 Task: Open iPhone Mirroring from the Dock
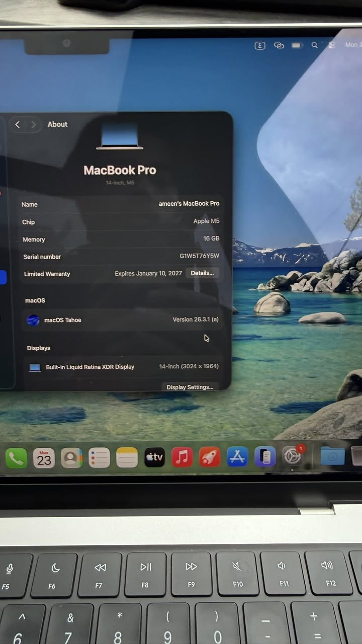pos(265,457)
